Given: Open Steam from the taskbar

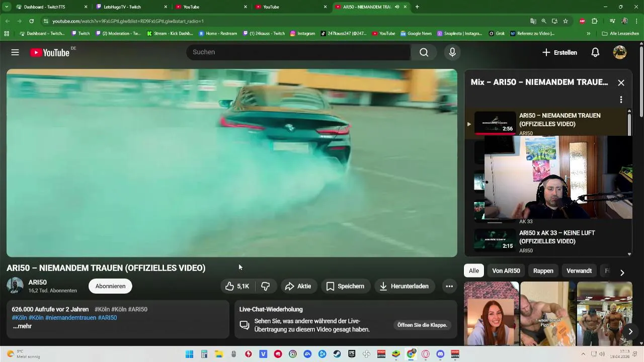Looking at the screenshot, I should (337, 354).
